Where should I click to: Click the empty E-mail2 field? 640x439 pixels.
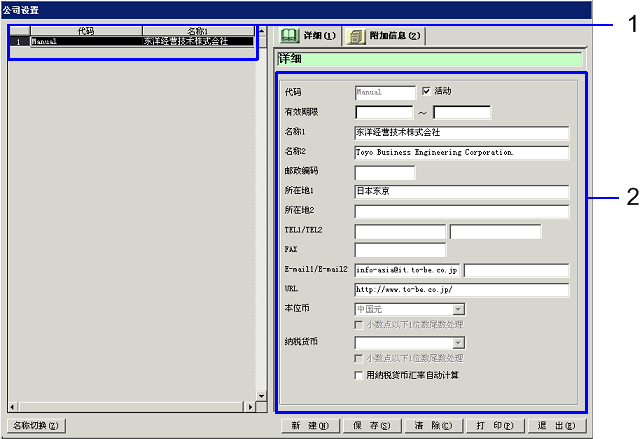[516, 270]
